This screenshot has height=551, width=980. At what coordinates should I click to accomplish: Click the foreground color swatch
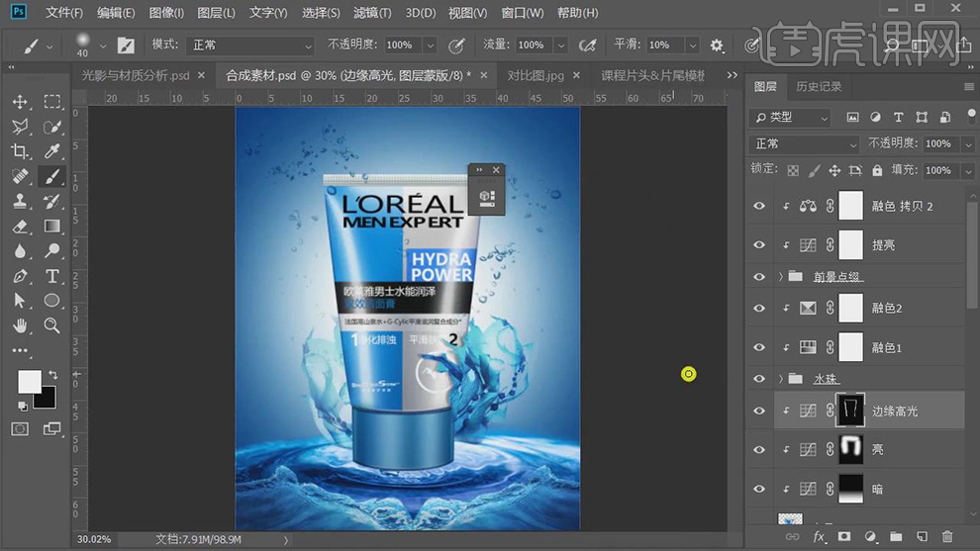[x=29, y=382]
